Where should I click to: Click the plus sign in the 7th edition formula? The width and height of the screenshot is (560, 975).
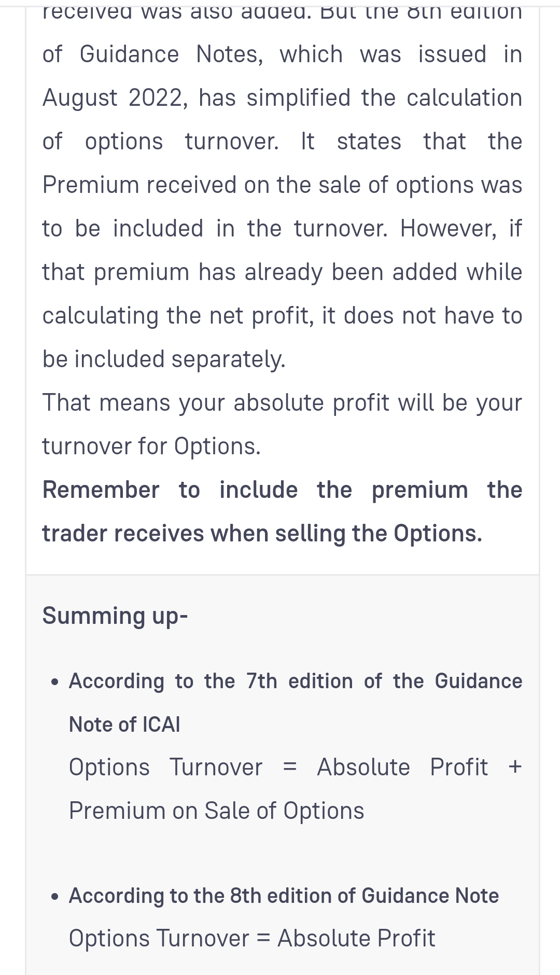pos(515,767)
